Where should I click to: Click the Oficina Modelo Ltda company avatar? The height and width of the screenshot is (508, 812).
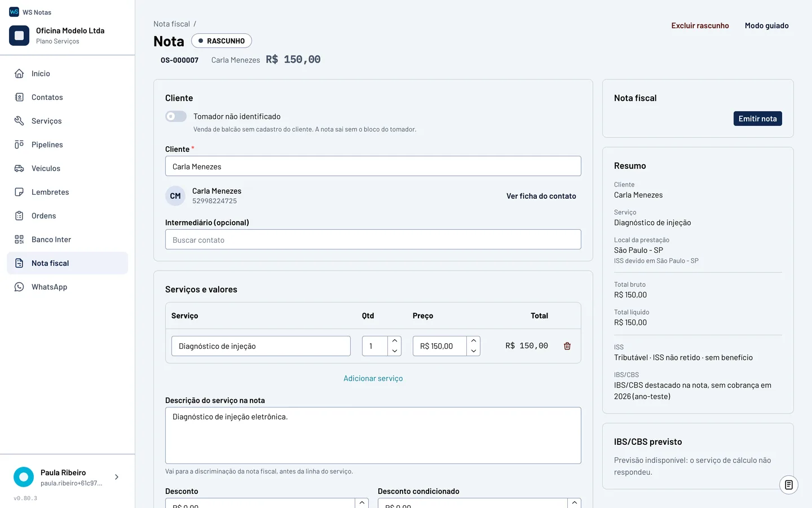pos(19,36)
